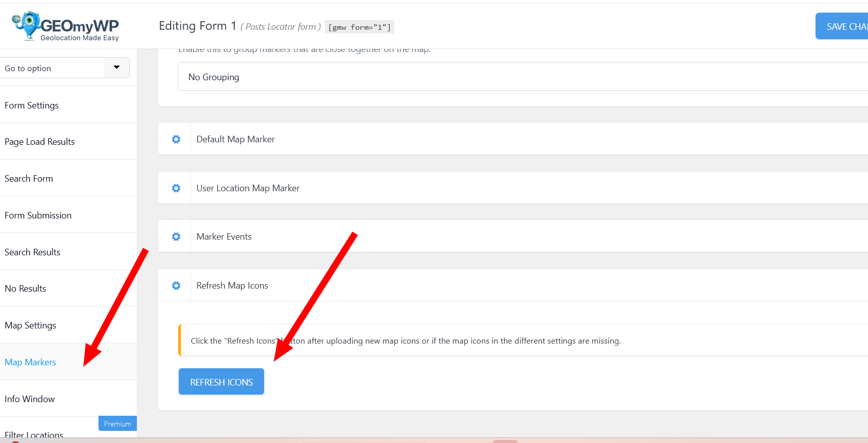Click gear icon beside User Location Map Marker
This screenshot has width=868, height=443.
coord(176,188)
